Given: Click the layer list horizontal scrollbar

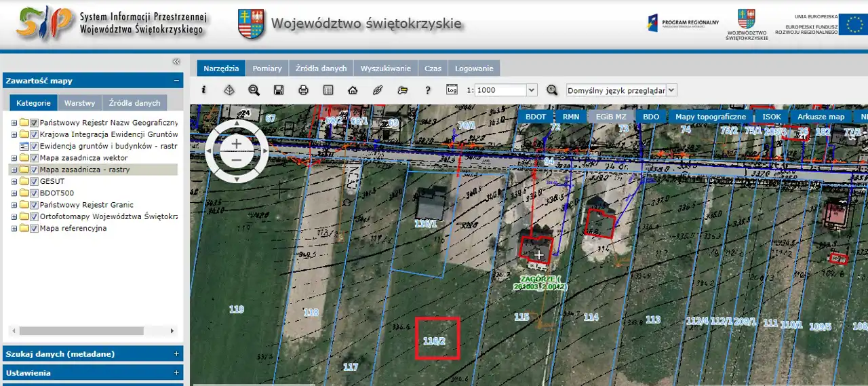Looking at the screenshot, I should (x=81, y=331).
